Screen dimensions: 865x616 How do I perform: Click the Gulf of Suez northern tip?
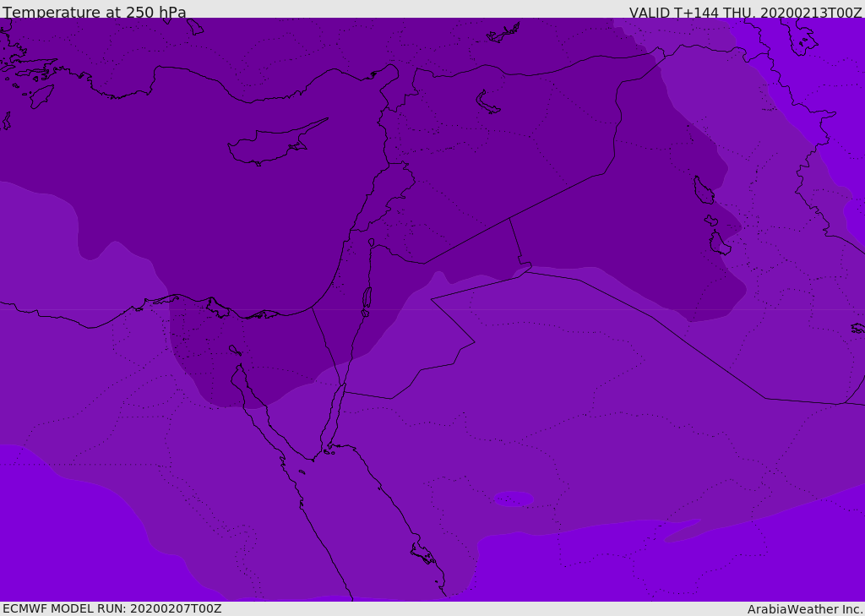point(239,367)
